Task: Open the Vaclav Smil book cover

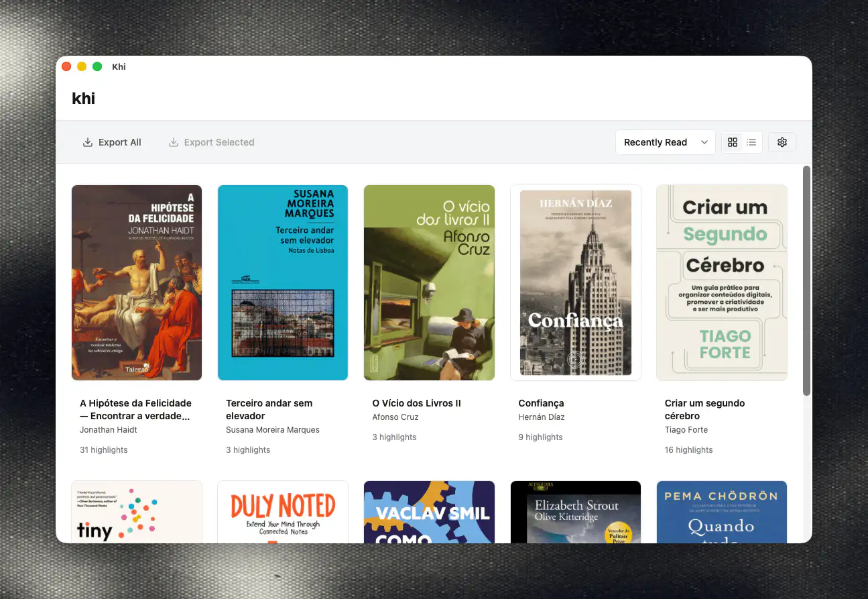Action: tap(429, 512)
